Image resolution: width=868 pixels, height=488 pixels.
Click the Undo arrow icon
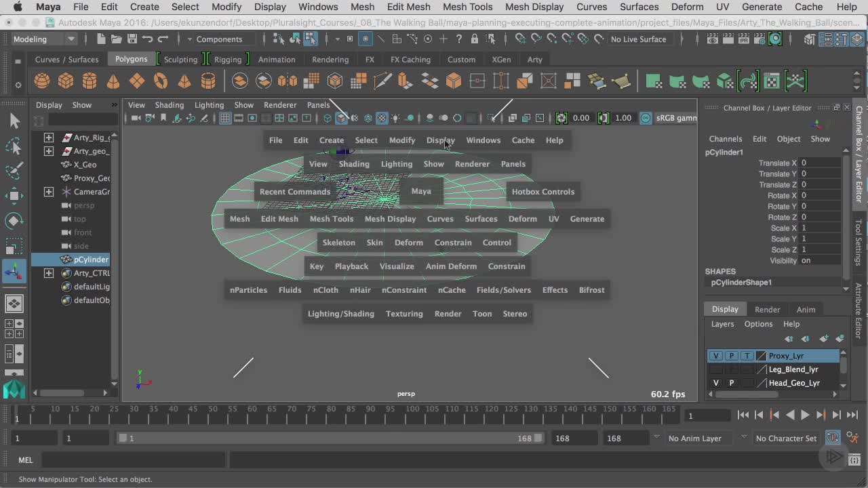pos(148,39)
